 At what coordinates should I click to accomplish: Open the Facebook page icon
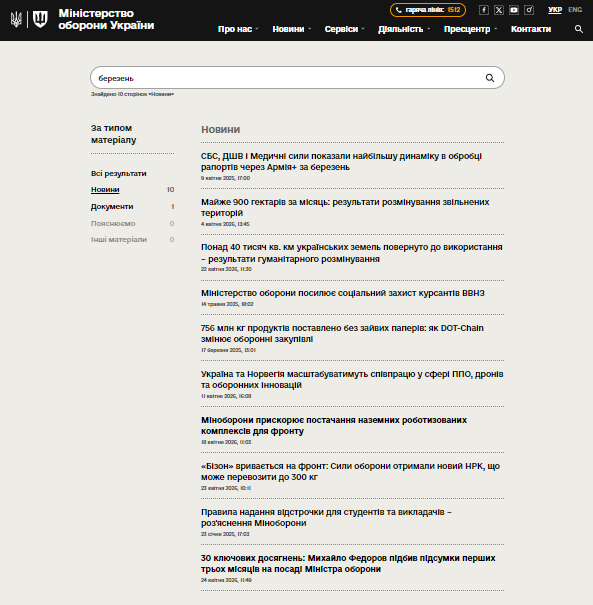tap(483, 10)
